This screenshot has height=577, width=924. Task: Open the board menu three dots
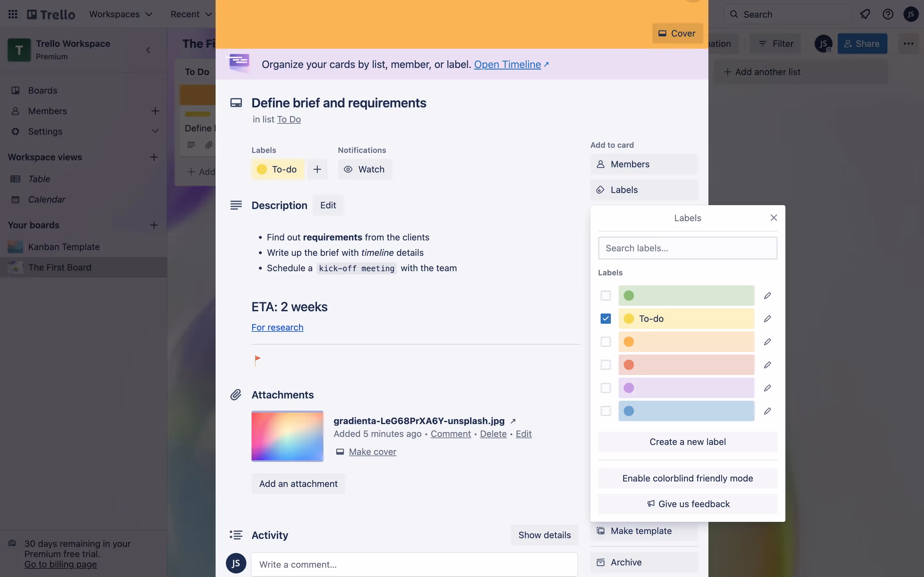coord(908,44)
